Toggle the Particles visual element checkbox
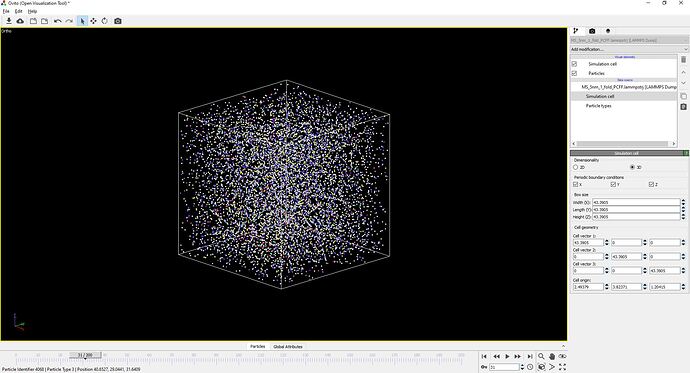This screenshot has width=690, height=373. point(574,73)
